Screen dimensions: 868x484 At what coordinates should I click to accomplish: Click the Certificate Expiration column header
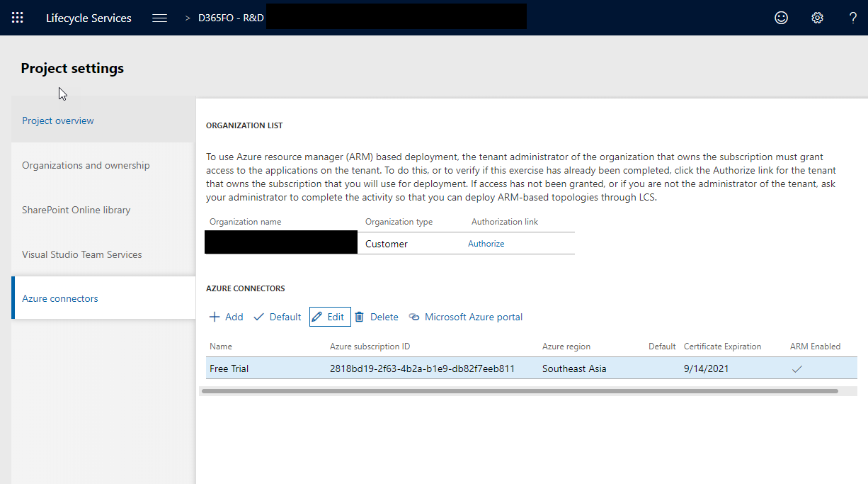722,347
